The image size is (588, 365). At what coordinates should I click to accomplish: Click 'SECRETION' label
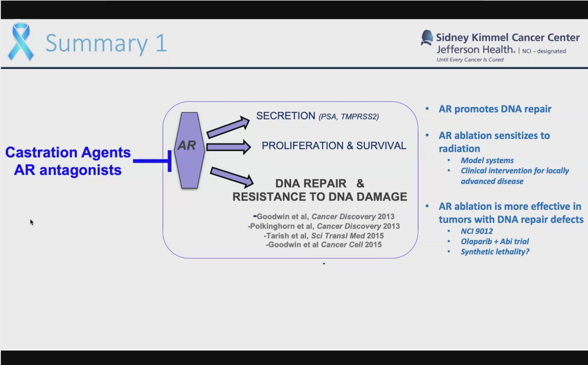click(x=286, y=116)
